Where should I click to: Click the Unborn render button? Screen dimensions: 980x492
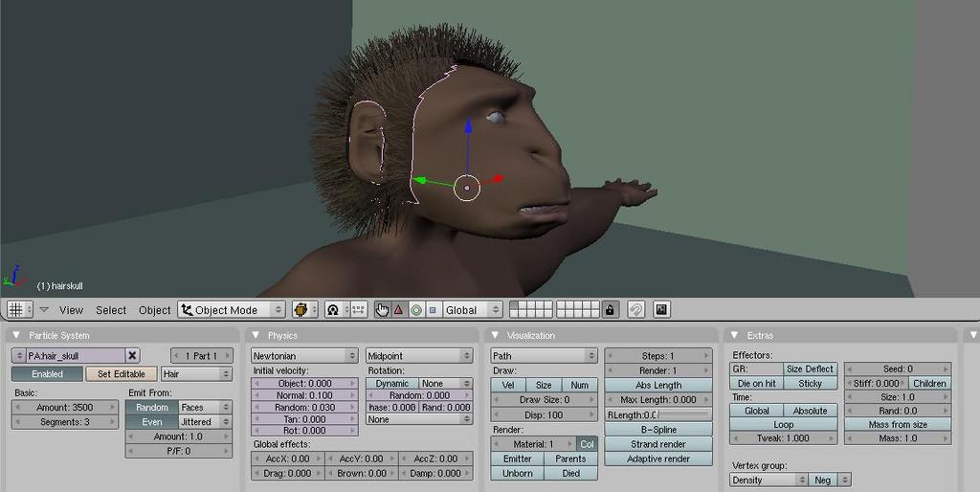518,473
